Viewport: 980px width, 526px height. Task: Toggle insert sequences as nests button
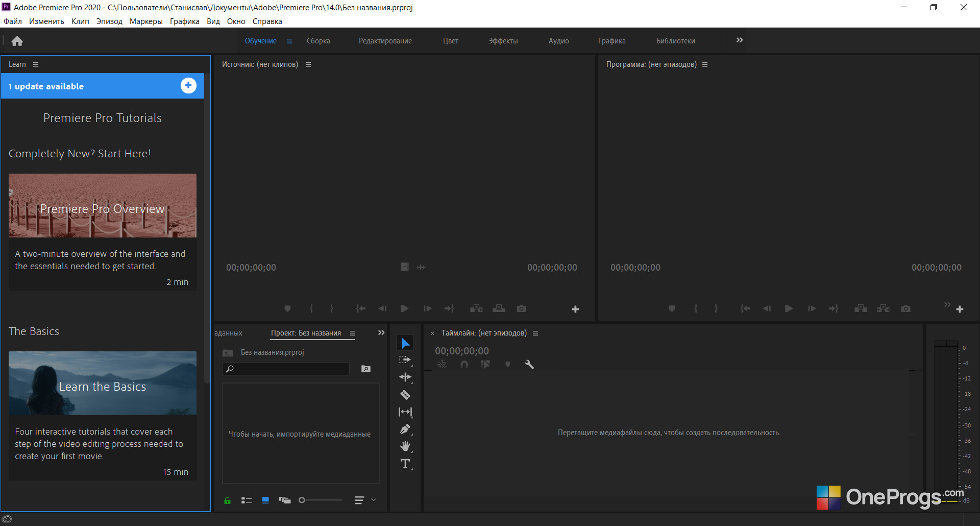click(x=442, y=364)
